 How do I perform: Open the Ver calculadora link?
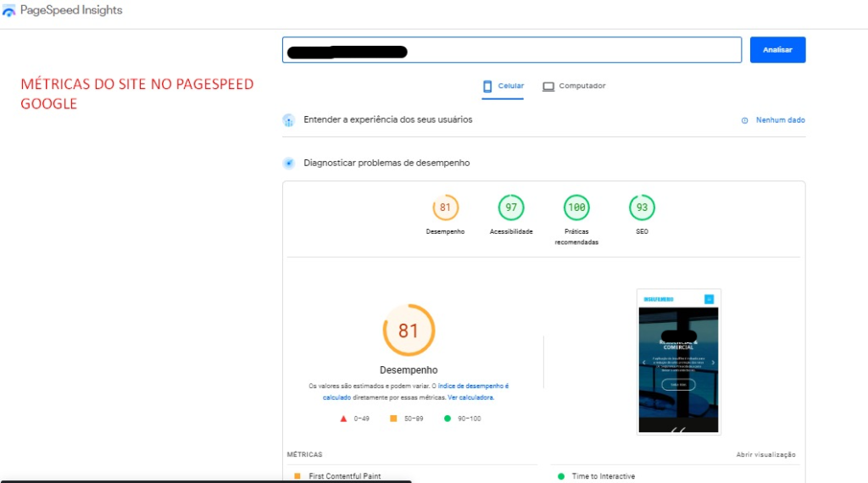470,397
